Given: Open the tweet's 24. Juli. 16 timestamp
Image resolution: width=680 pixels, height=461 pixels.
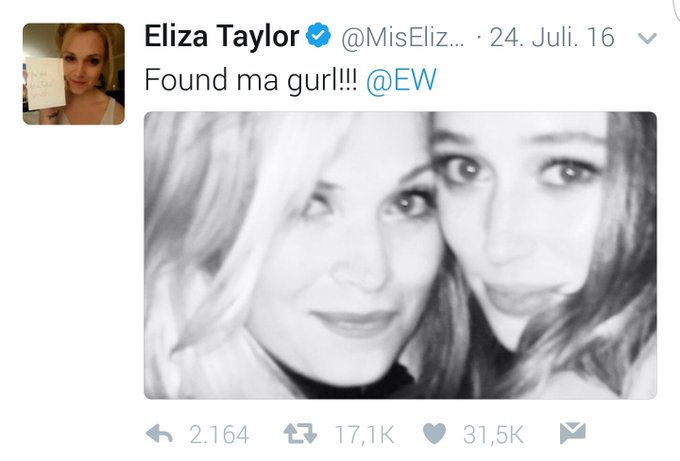Looking at the screenshot, I should (552, 37).
